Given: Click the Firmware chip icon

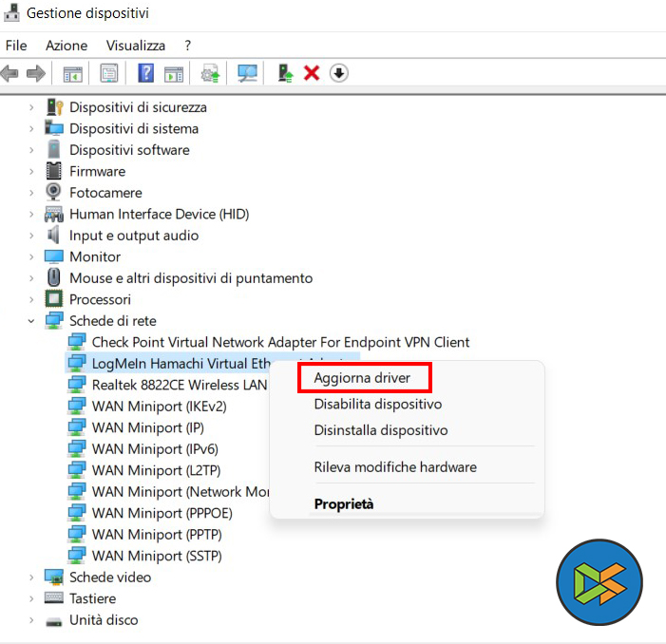Looking at the screenshot, I should point(53,171).
